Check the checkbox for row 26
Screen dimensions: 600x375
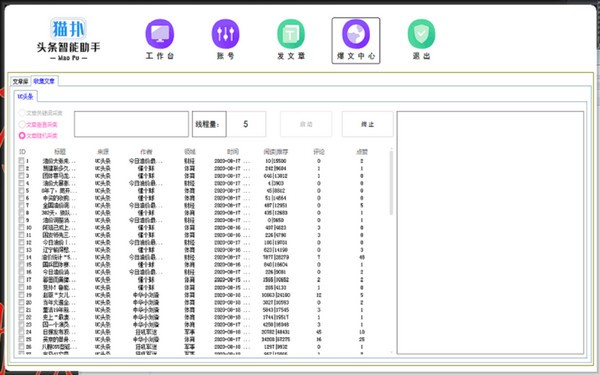tap(21, 347)
